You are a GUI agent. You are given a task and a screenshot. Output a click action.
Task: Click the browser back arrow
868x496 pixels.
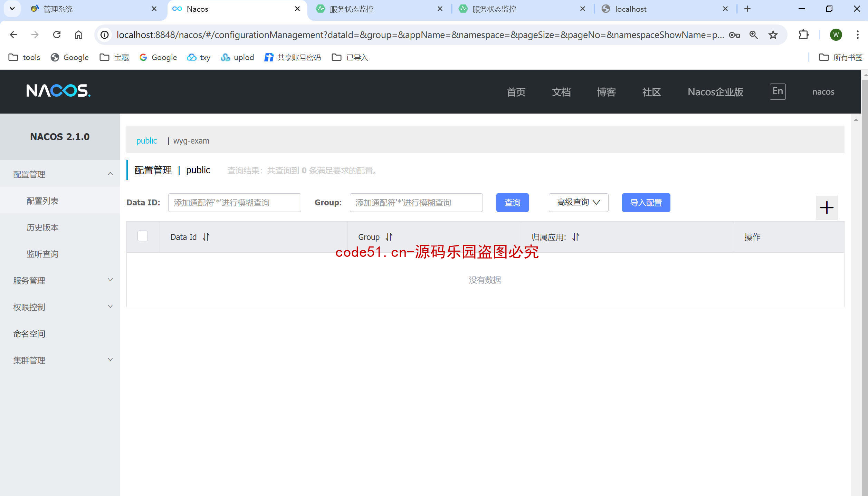tap(13, 35)
